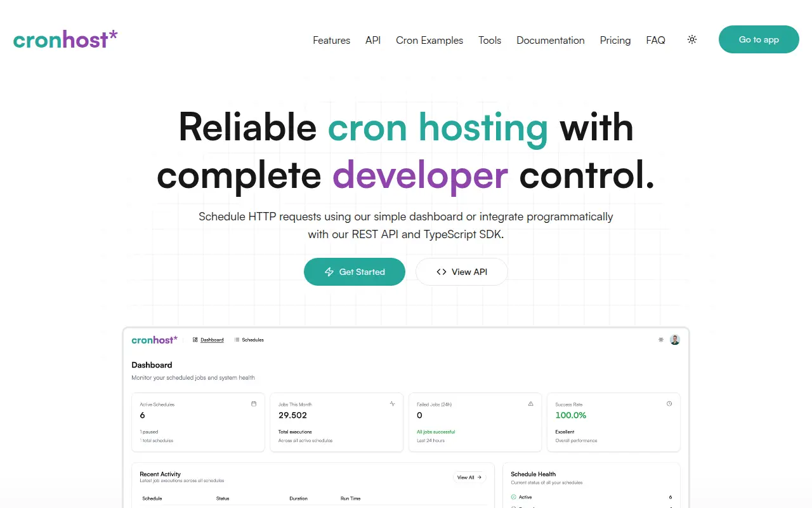Click the lightning bolt icon in Get Started
This screenshot has width=812, height=508.
tap(329, 272)
